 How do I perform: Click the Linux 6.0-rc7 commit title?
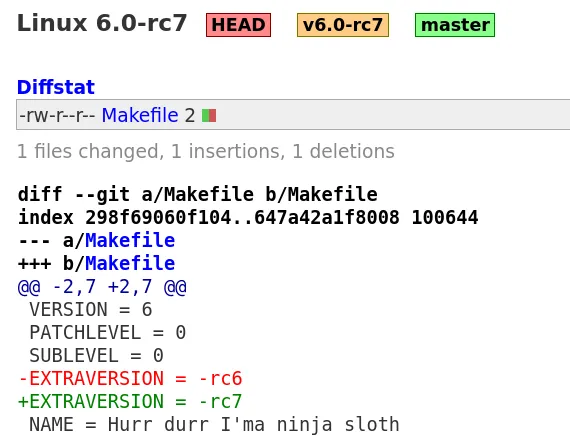point(102,23)
